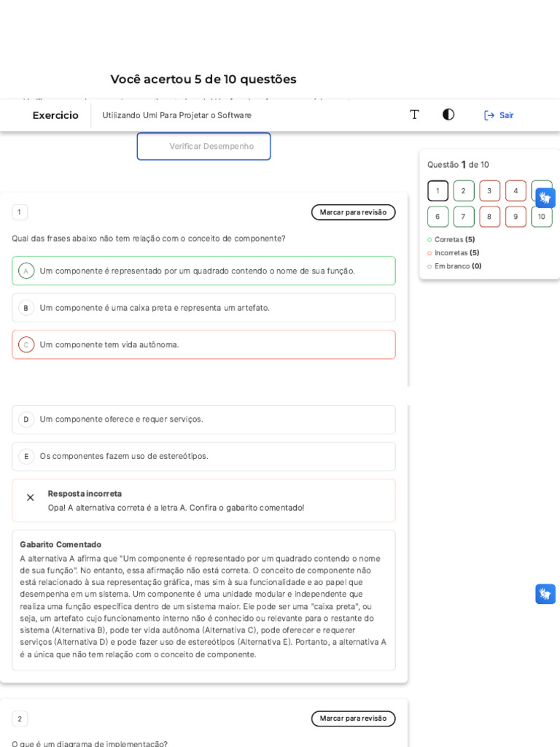This screenshot has width=560, height=747.
Task: Click the X incorrect answer icon
Action: (x=30, y=498)
